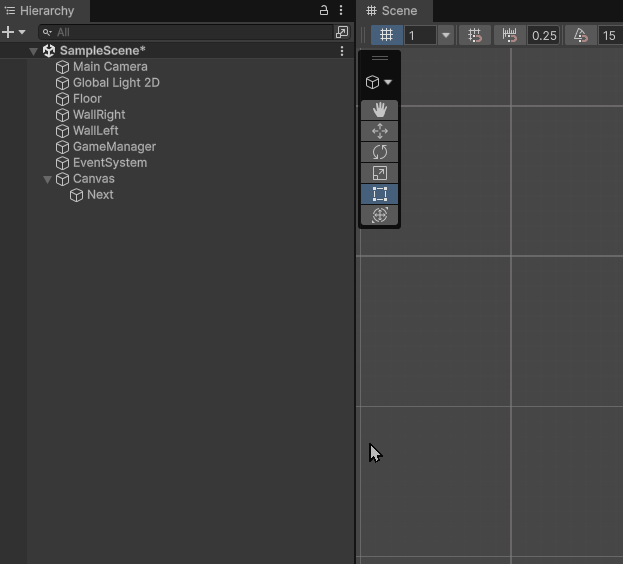Click the WallLeft cube icon
Image resolution: width=623 pixels, height=564 pixels.
(62, 131)
